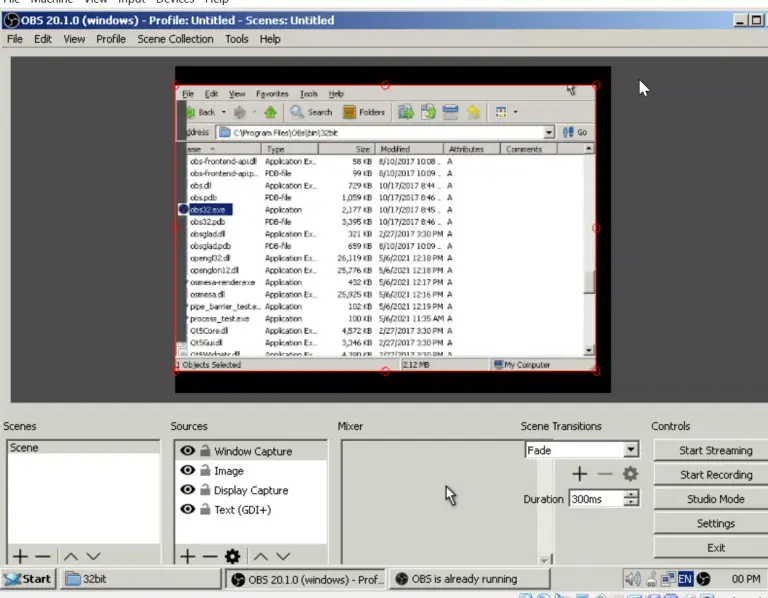Click the Duration 300ms input field
This screenshot has height=598, width=768.
point(596,499)
